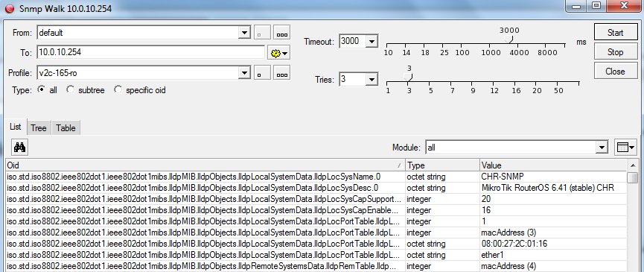Click the vertical scrollbar up arrow
This screenshot has height=272, width=644.
633,165
